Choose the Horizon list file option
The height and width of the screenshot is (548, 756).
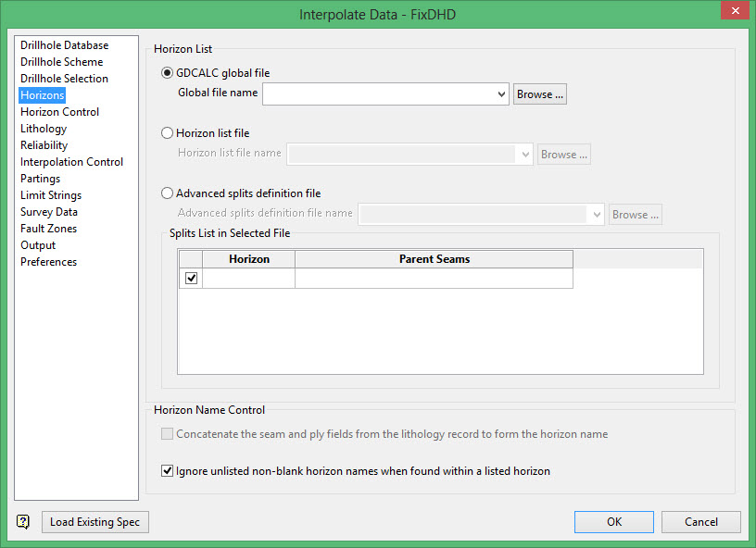(168, 133)
